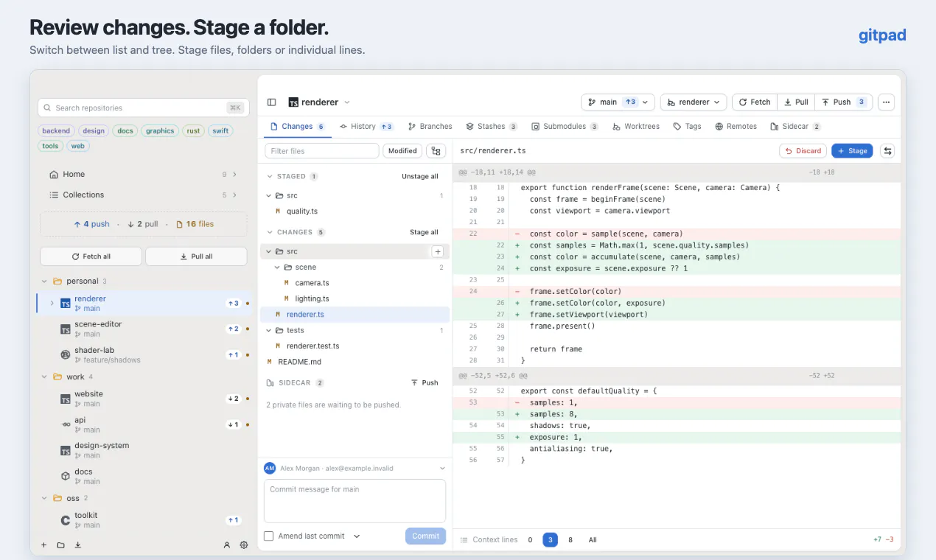The width and height of the screenshot is (936, 560).
Task: Click the new folder icon in sidebar footer
Action: pyautogui.click(x=60, y=545)
